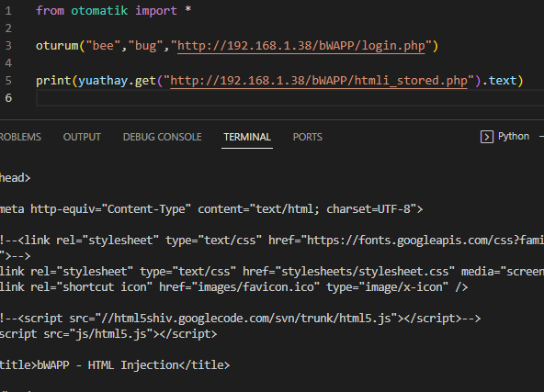Screen dimensions: 544x392
Task: Click line number 5 in gutter
Action: [x=8, y=81]
